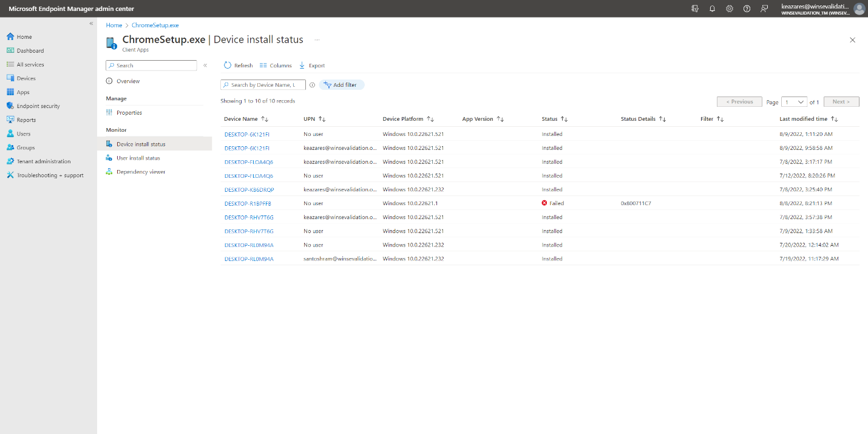Open the Page number dropdown
Screen dimensions: 868x434
click(794, 102)
